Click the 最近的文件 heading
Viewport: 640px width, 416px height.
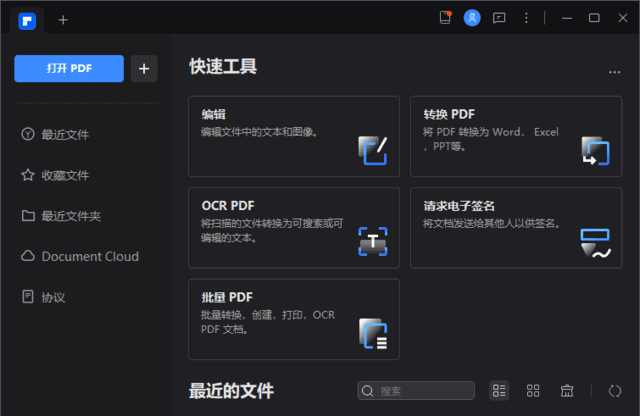(231, 391)
